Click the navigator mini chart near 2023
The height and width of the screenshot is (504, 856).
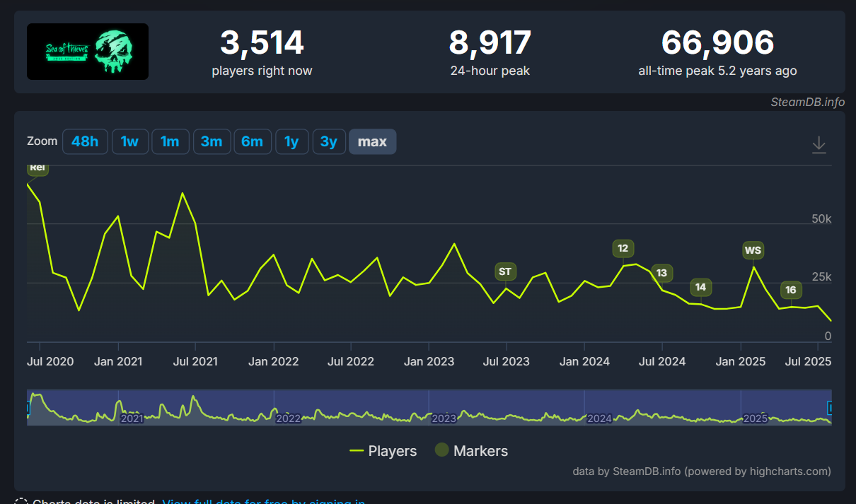(444, 418)
